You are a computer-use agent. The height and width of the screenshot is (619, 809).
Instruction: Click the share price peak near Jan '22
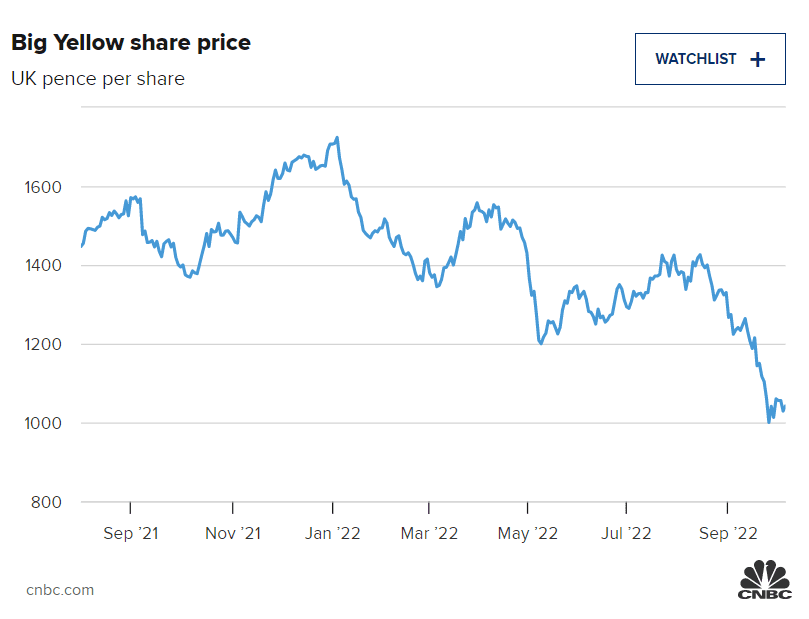(337, 138)
